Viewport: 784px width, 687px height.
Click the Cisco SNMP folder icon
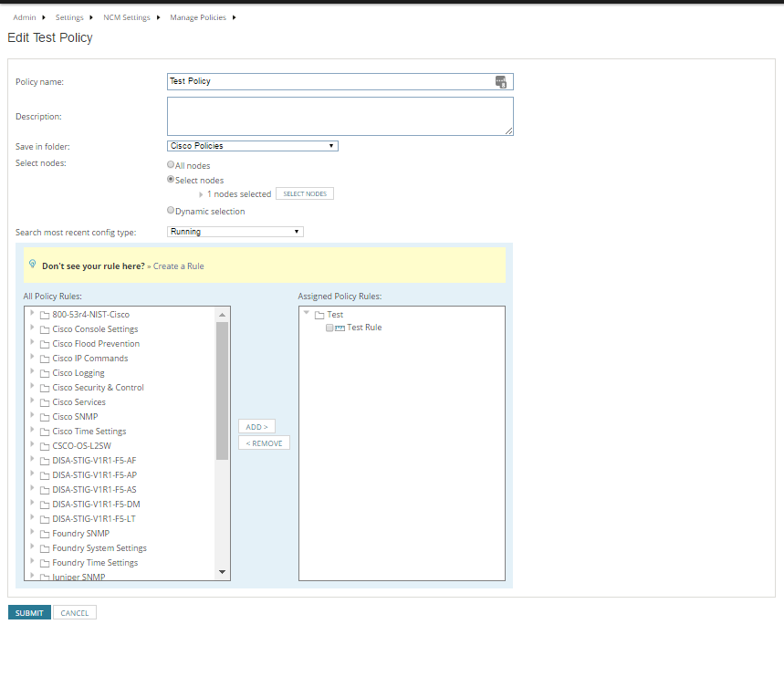point(45,417)
